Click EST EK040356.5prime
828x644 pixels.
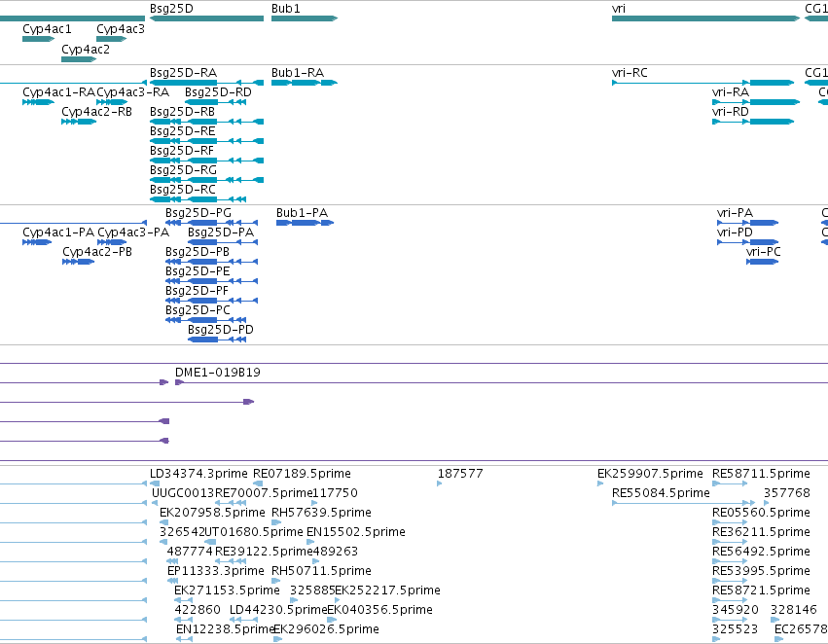[x=331, y=620]
